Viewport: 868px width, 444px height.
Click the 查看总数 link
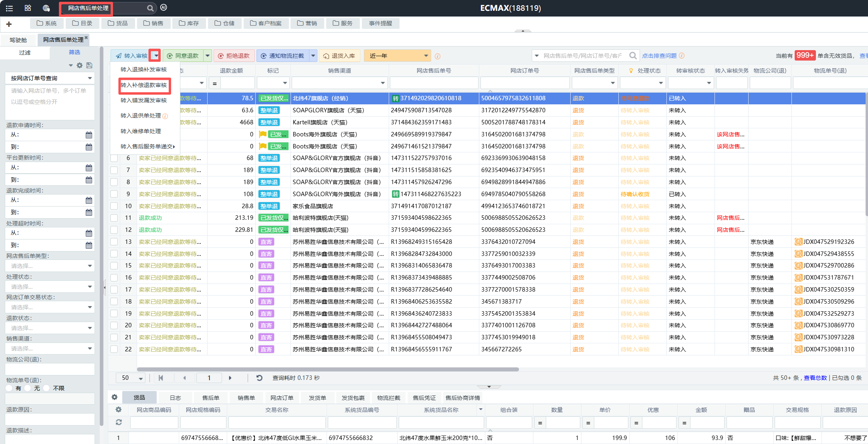coord(815,378)
